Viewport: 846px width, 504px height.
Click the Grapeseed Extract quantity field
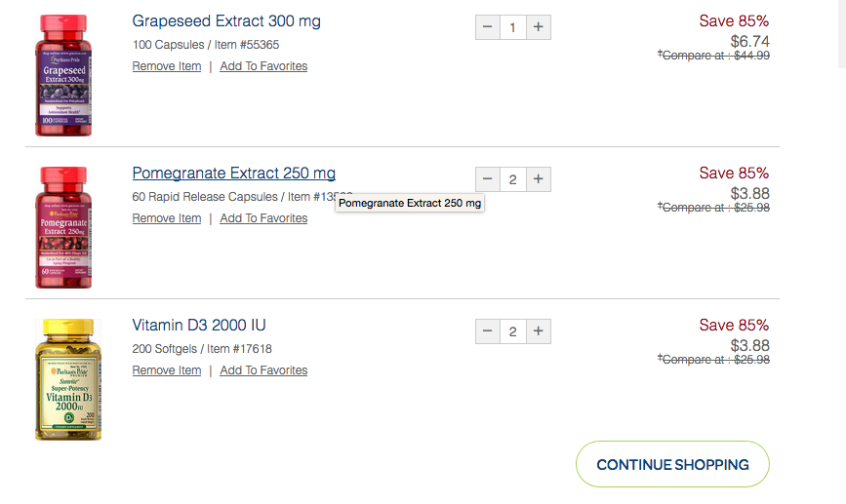tap(513, 27)
